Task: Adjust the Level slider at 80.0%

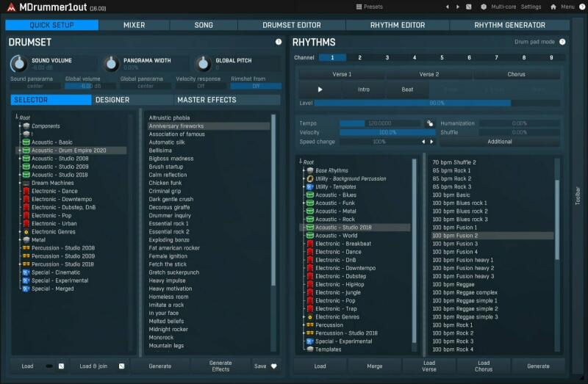Action: coord(437,103)
